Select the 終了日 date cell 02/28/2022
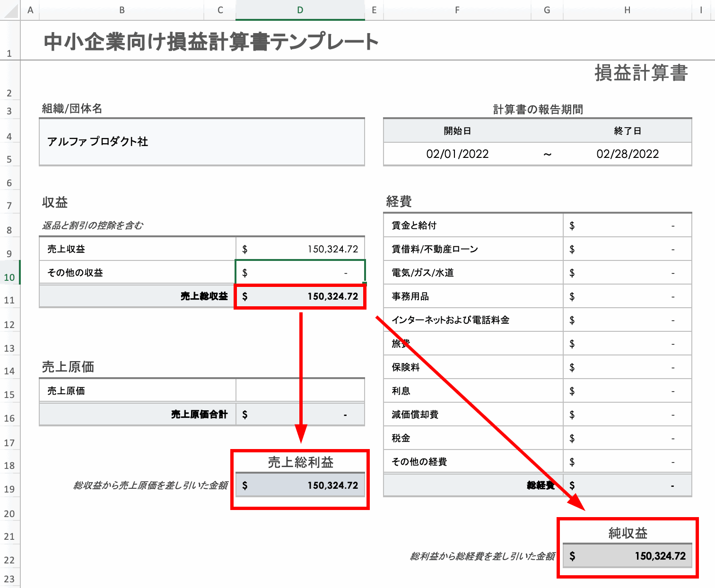The image size is (715, 588). (x=628, y=154)
